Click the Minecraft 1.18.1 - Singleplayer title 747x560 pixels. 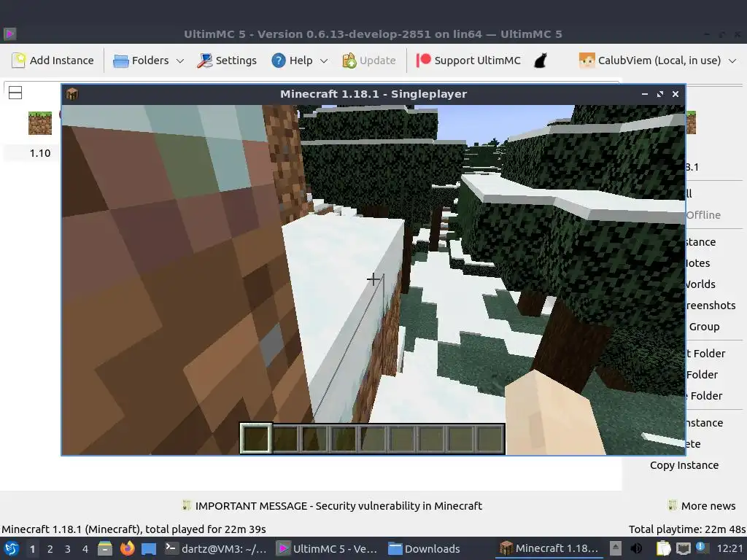pos(373,94)
